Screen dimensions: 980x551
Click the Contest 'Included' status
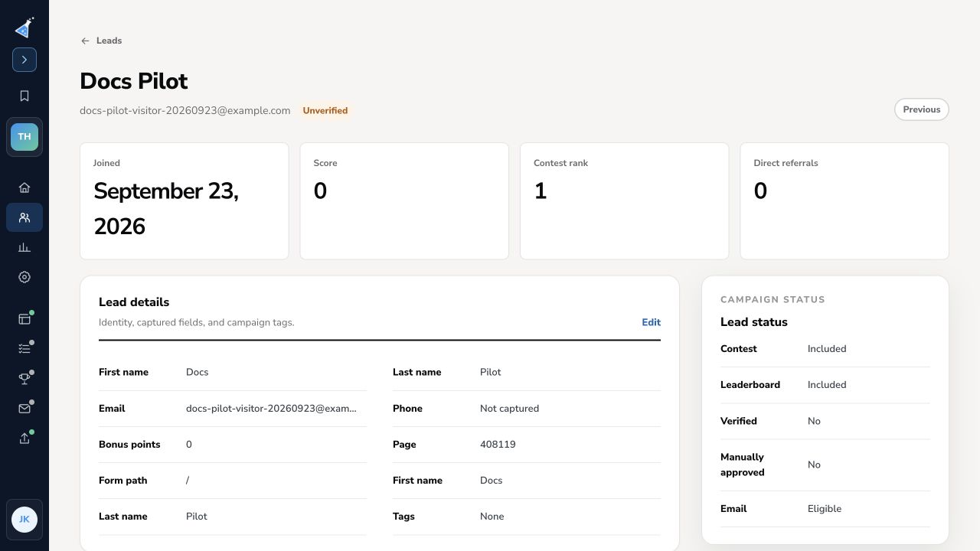827,348
